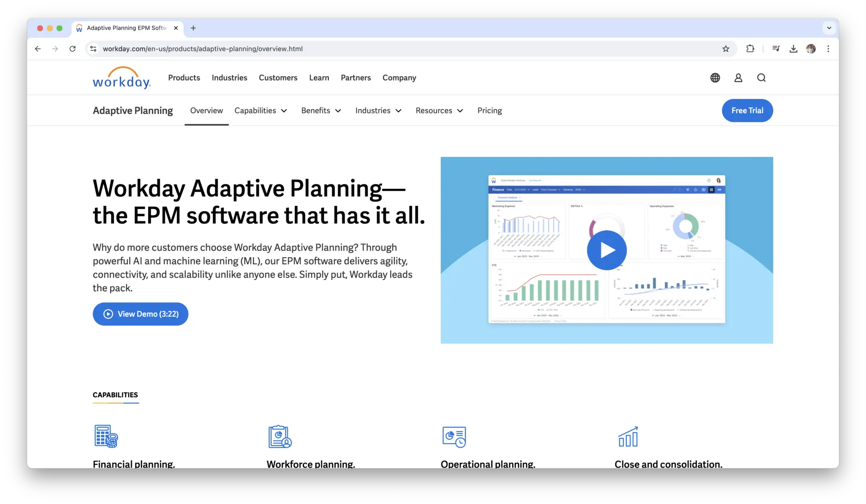Open a new browser tab

tap(193, 28)
